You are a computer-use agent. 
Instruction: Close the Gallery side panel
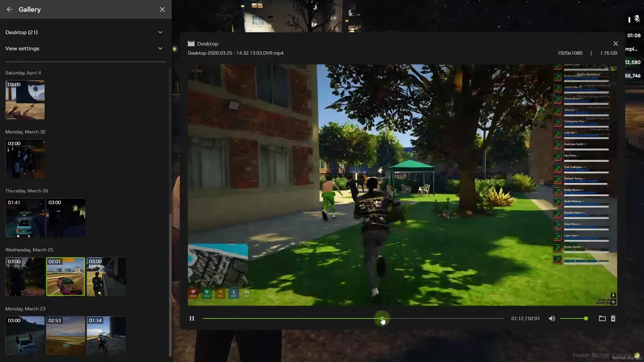click(x=162, y=10)
